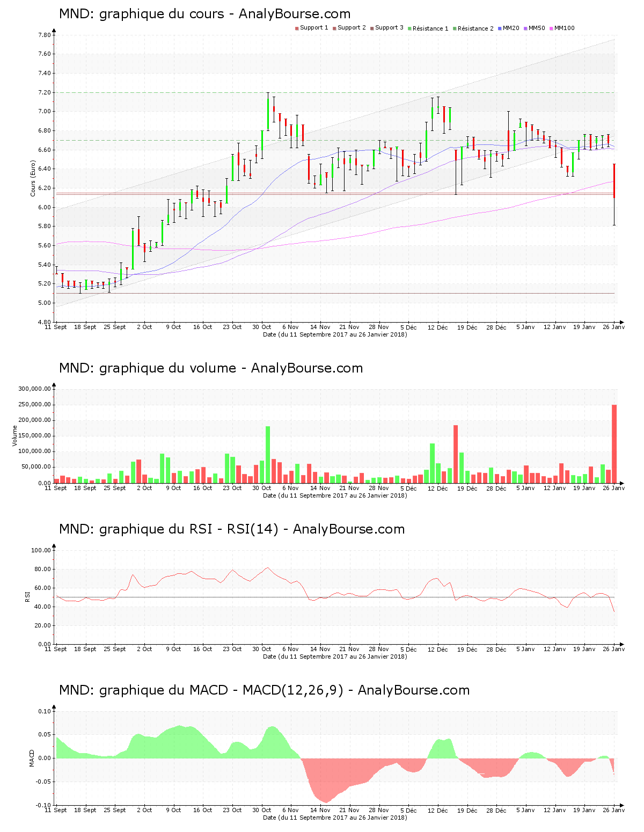
Task: Click the 7.20 price axis label
Action: click(45, 92)
